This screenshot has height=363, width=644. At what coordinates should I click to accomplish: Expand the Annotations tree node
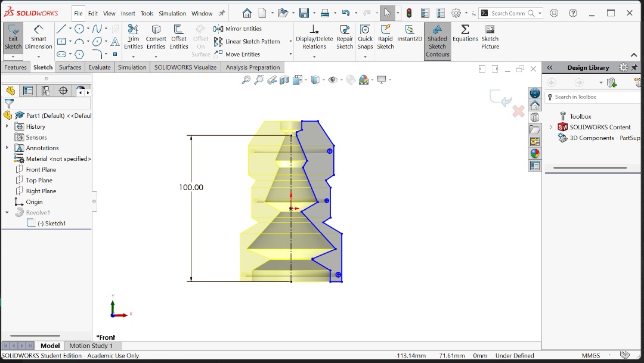click(7, 148)
